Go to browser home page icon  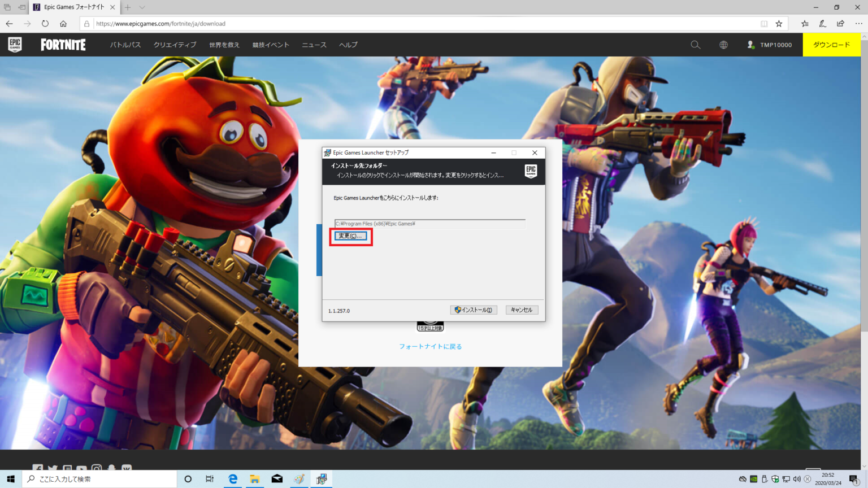[63, 24]
